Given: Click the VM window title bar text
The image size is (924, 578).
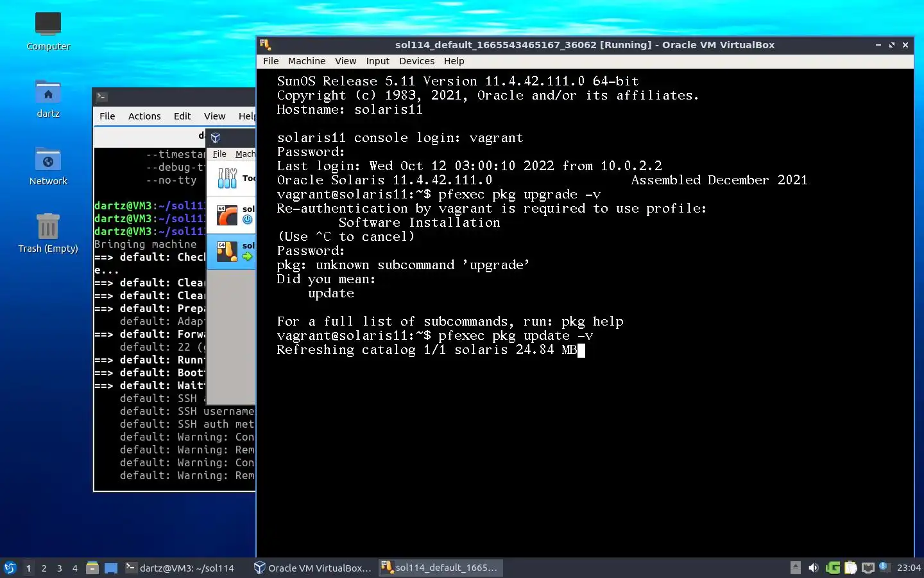Looking at the screenshot, I should tap(585, 45).
